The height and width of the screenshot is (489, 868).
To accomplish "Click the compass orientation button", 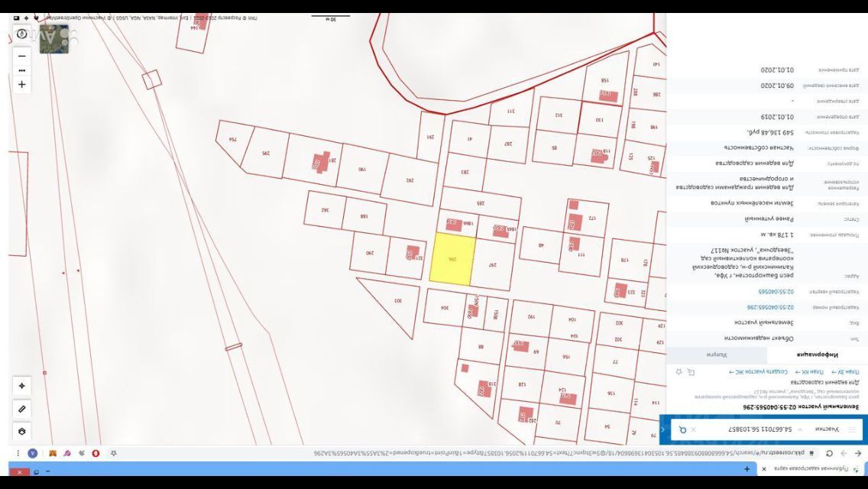I will pos(21,34).
